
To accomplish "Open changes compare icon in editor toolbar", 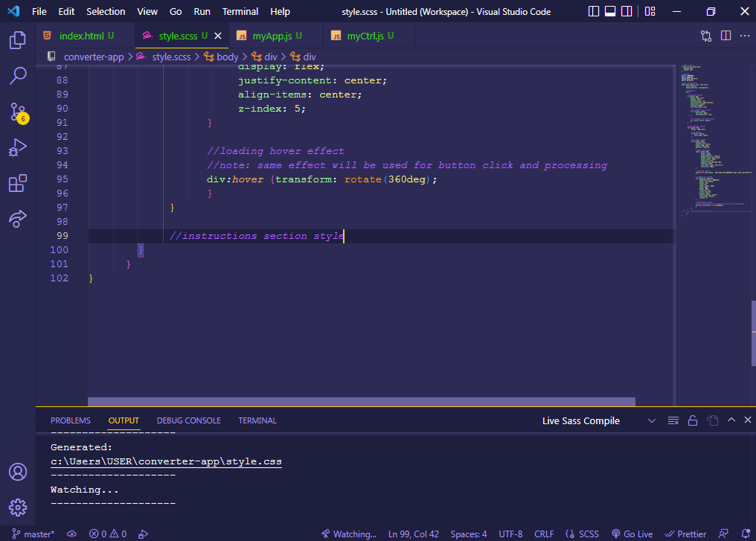I will 706,36.
